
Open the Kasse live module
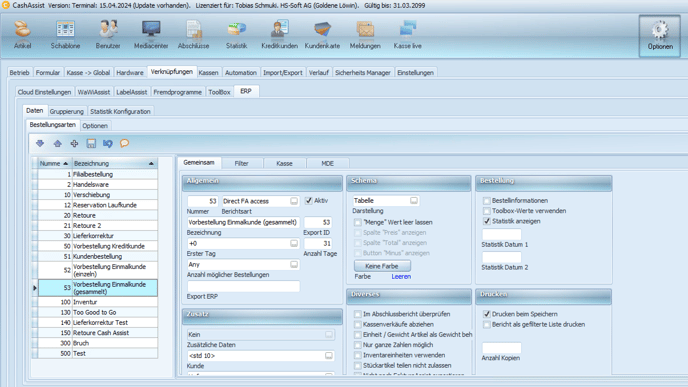[408, 34]
